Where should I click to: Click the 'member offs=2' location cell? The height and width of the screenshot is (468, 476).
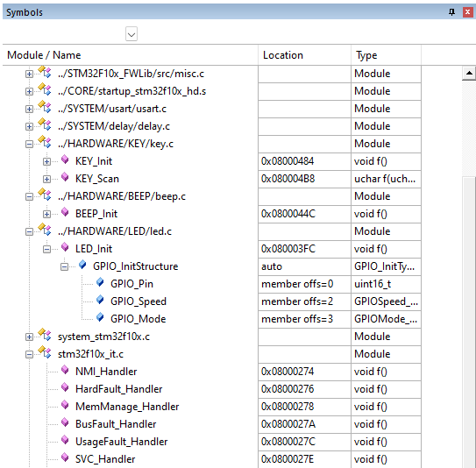(304, 301)
